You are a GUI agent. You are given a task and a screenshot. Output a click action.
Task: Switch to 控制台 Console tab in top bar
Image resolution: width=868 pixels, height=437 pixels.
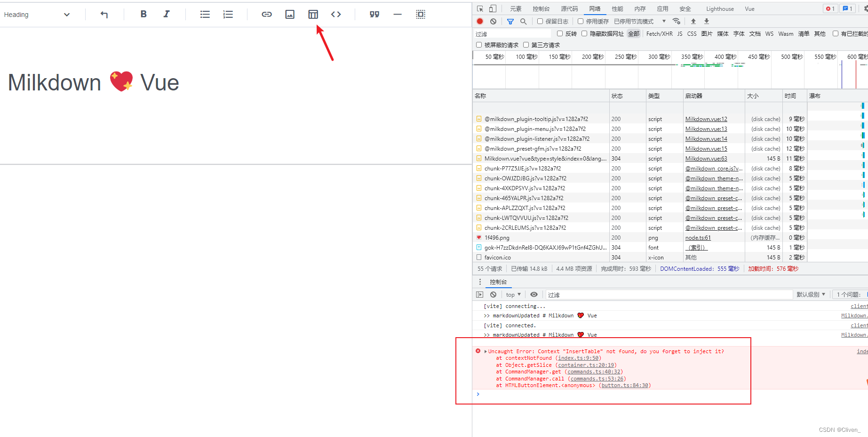[541, 9]
